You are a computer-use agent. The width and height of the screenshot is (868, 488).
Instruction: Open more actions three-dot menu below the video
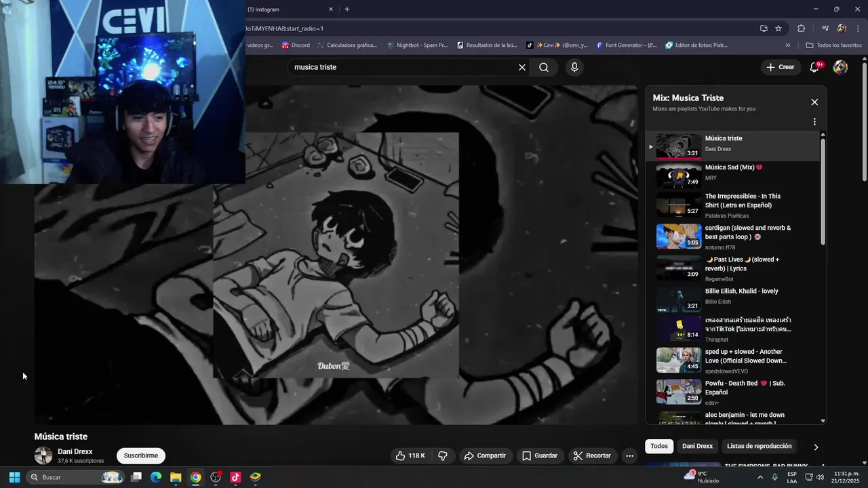(629, 455)
